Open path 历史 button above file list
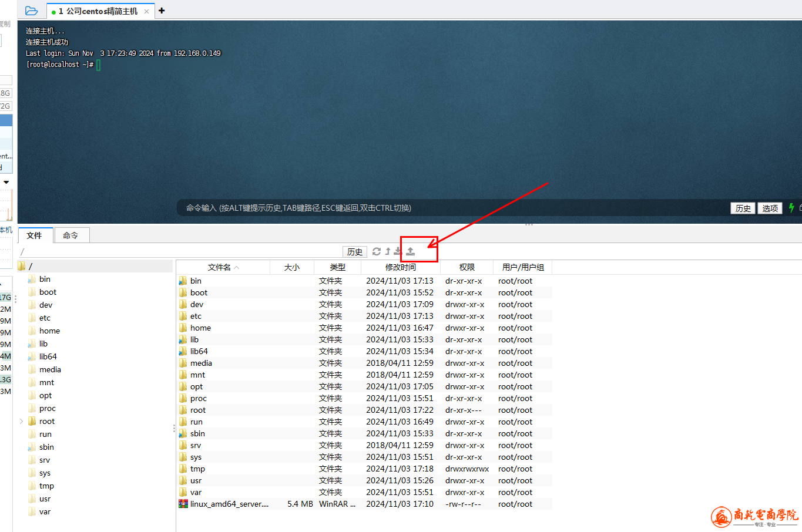802x532 pixels. point(355,252)
